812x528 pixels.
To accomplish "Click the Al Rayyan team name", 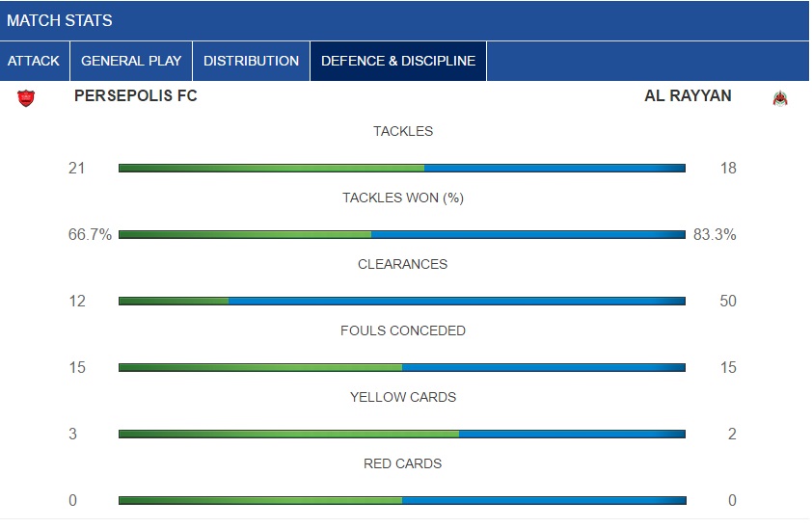I will coord(688,95).
